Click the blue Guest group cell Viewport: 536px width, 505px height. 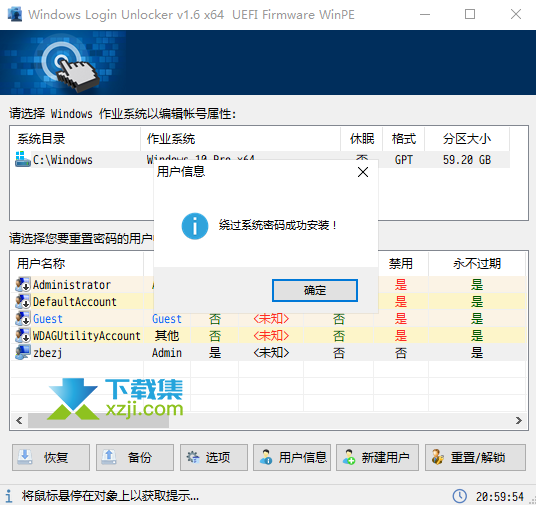tap(167, 319)
